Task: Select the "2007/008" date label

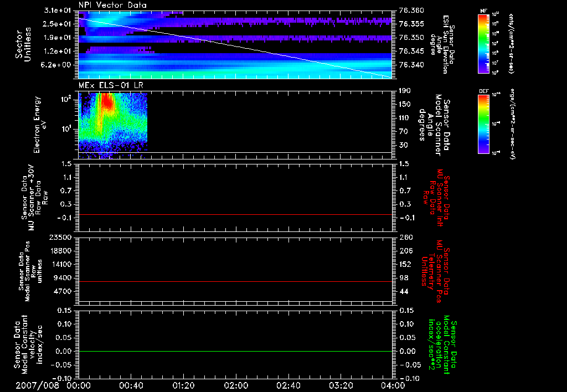Action: point(37,385)
